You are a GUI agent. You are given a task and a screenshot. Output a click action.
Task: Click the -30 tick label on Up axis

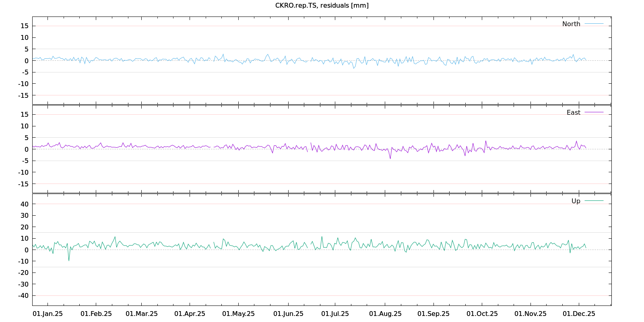[x=23, y=284]
